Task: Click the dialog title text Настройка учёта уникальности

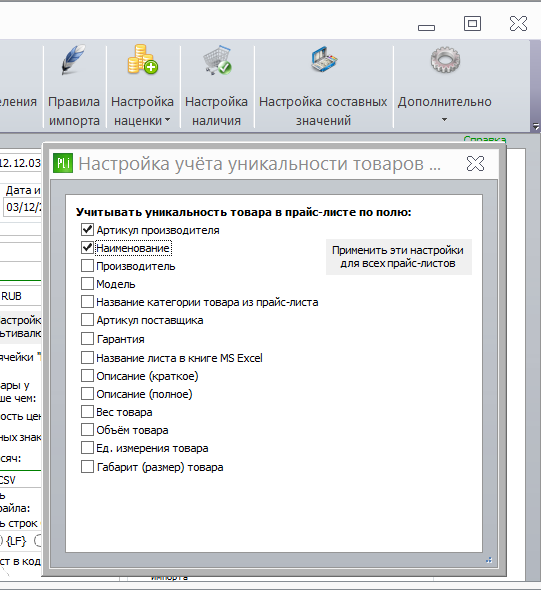Action: [x=259, y=164]
